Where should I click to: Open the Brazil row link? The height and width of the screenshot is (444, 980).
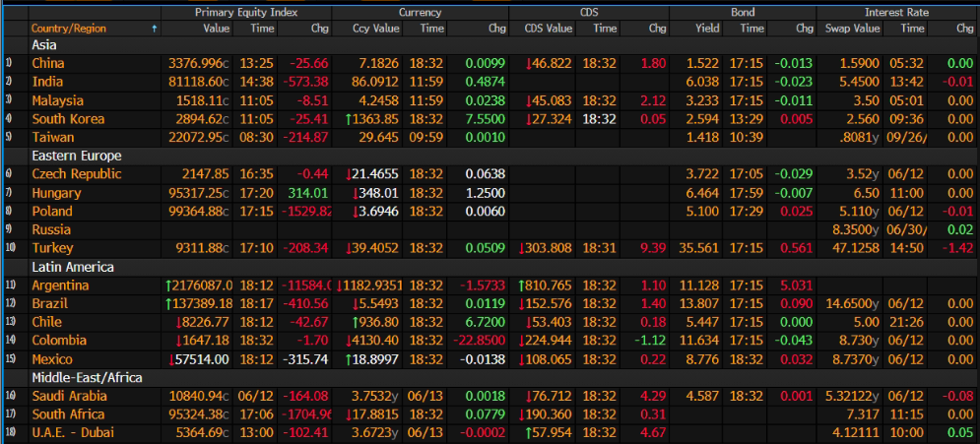point(50,303)
